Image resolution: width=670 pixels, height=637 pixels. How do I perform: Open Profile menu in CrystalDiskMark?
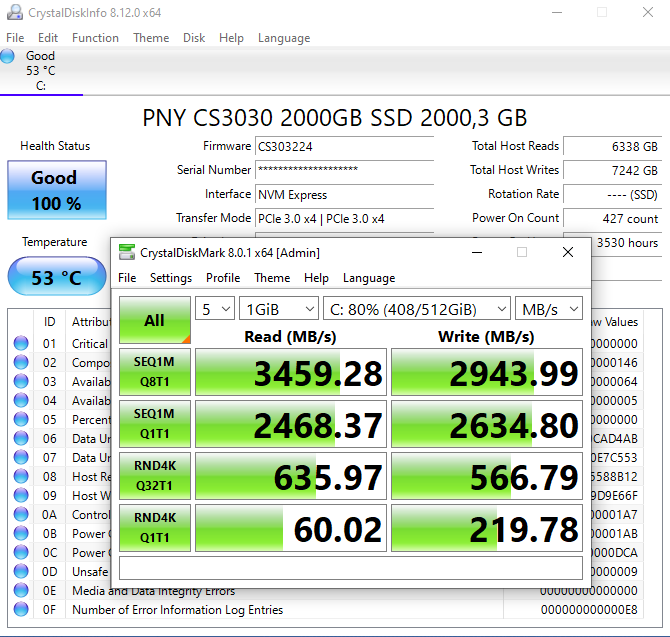click(223, 278)
